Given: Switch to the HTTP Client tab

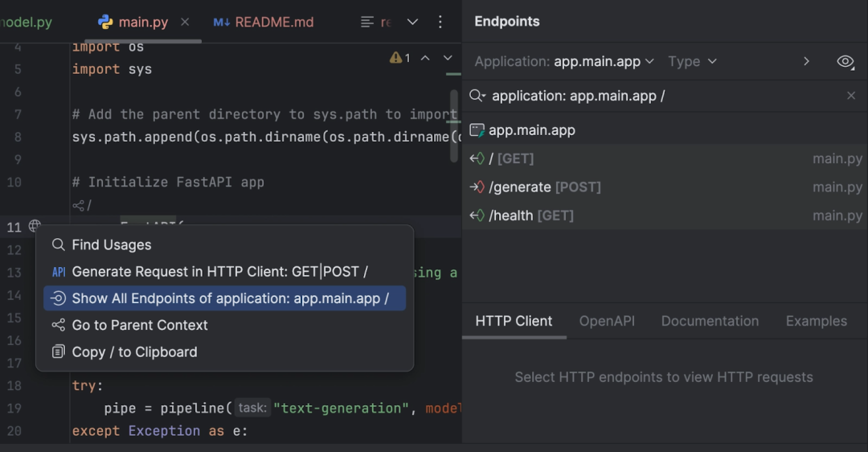Looking at the screenshot, I should pyautogui.click(x=514, y=321).
